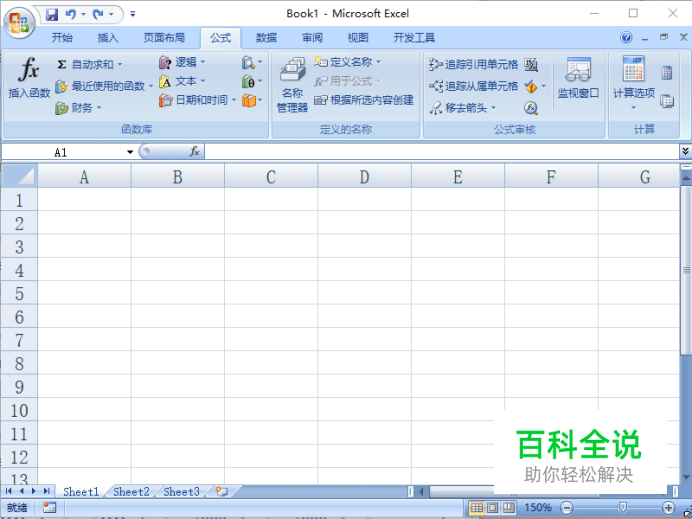Expand the Undo history dropdown arrow
Viewport: 692px width, 519px height.
[x=83, y=15]
